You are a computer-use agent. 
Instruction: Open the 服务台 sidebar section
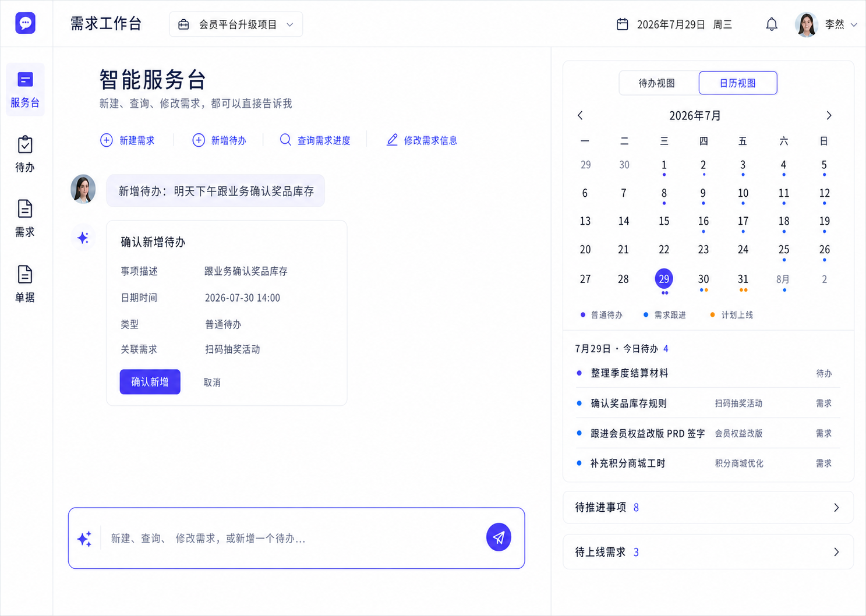[25, 90]
